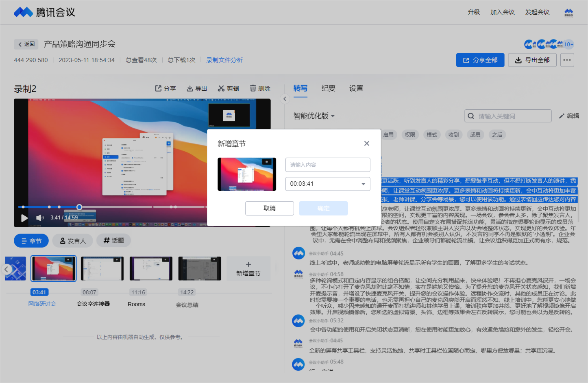Open the 00:03:41 time dropdown
588x383 pixels.
tap(328, 184)
